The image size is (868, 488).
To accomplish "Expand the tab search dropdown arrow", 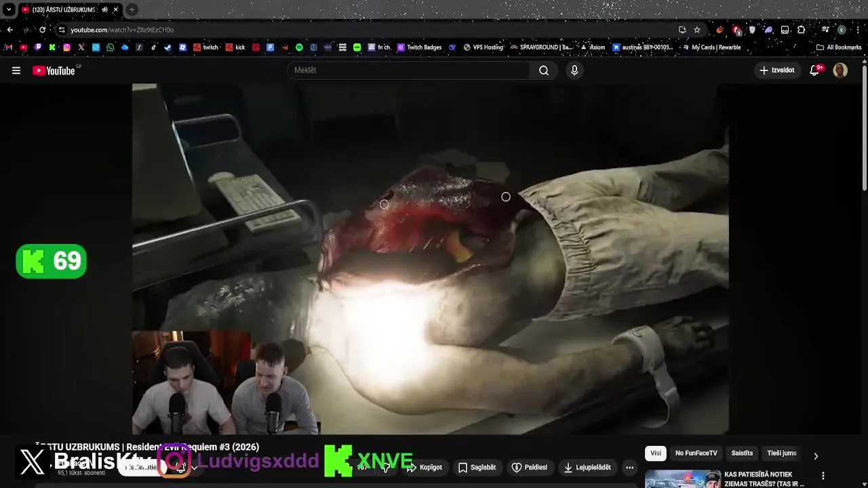I will [x=9, y=9].
